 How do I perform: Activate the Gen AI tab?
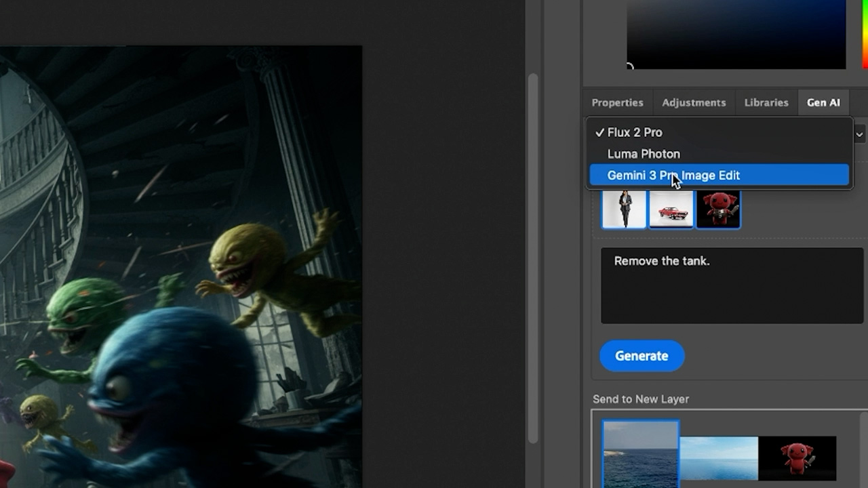[823, 102]
